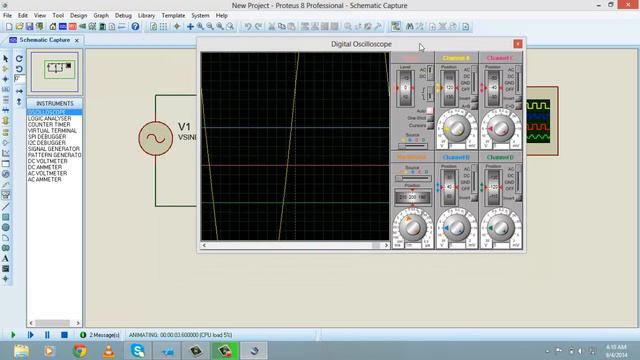Viewport: 640px width, 360px height.
Task: Adjust Channel A AC/DC/GND/OFF coupling slider
Action: tap(474, 80)
